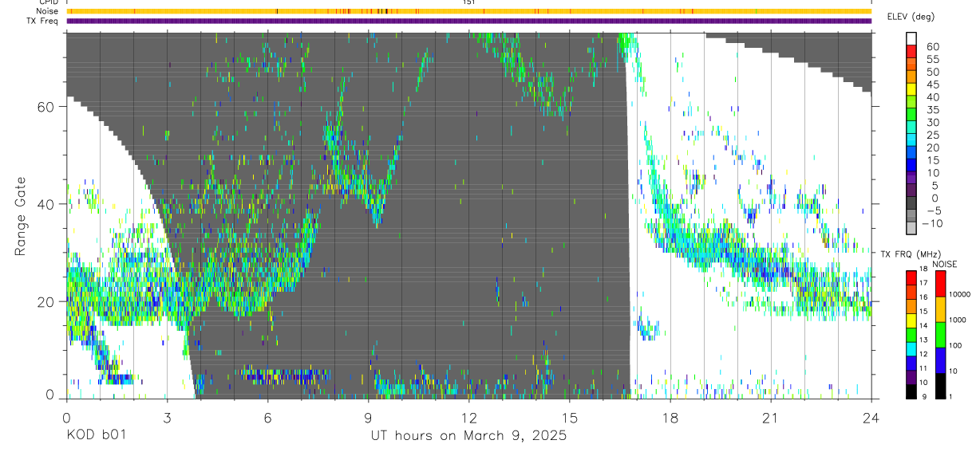Click the 'Range Gate' y-axis label
This screenshot has width=980, height=452.
pos(22,216)
